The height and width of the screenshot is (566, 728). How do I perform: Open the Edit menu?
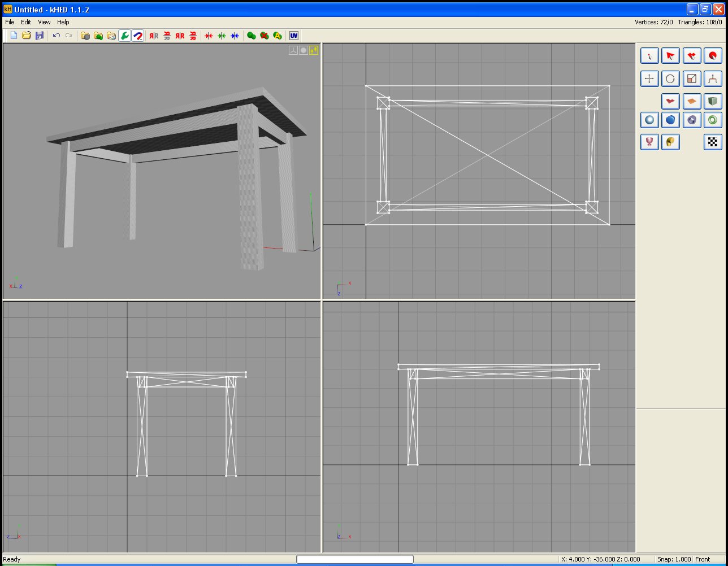pos(26,22)
